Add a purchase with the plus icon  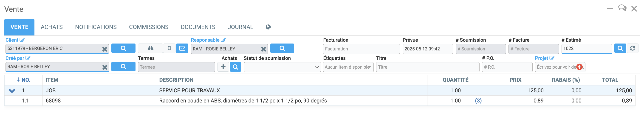[x=223, y=67]
